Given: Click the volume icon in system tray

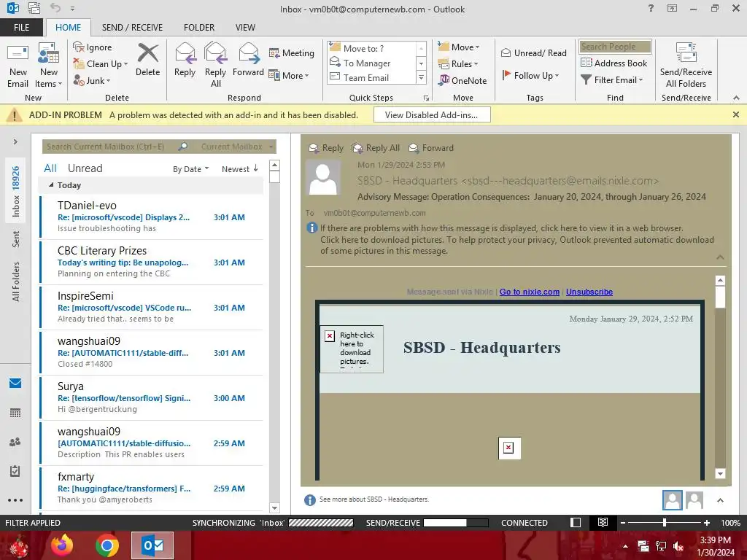Looking at the screenshot, I should coord(678,547).
